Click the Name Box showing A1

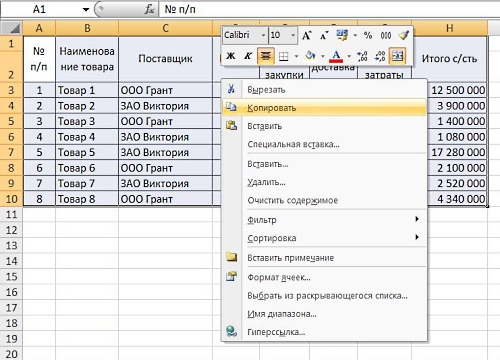(x=40, y=9)
